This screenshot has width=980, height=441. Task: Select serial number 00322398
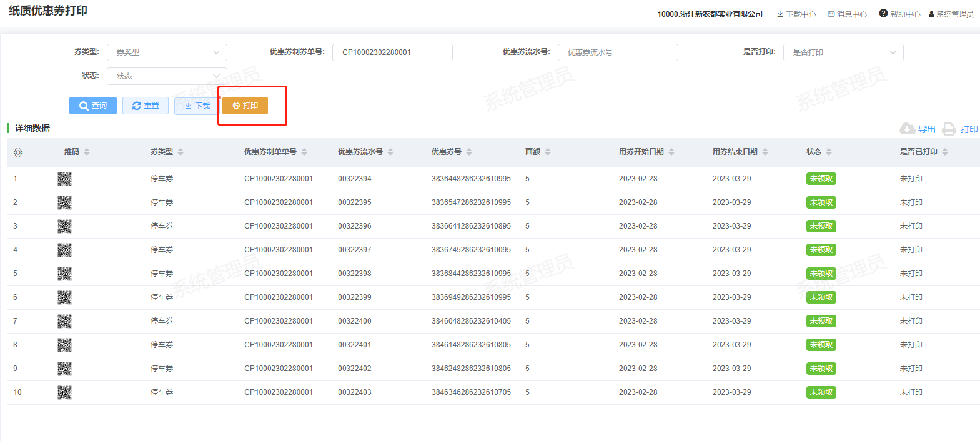tap(355, 274)
